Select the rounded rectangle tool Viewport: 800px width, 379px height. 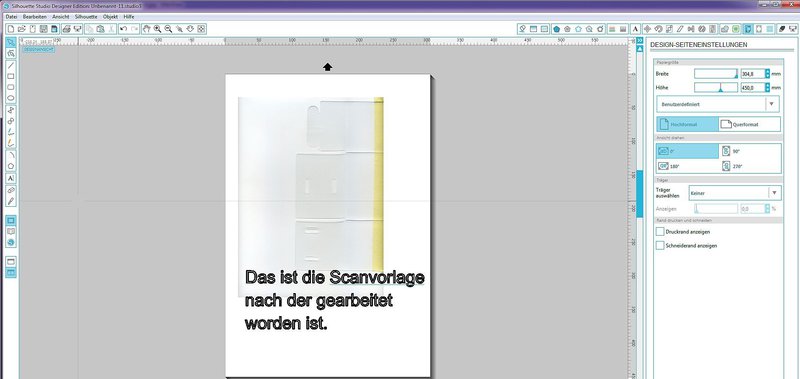click(11, 87)
